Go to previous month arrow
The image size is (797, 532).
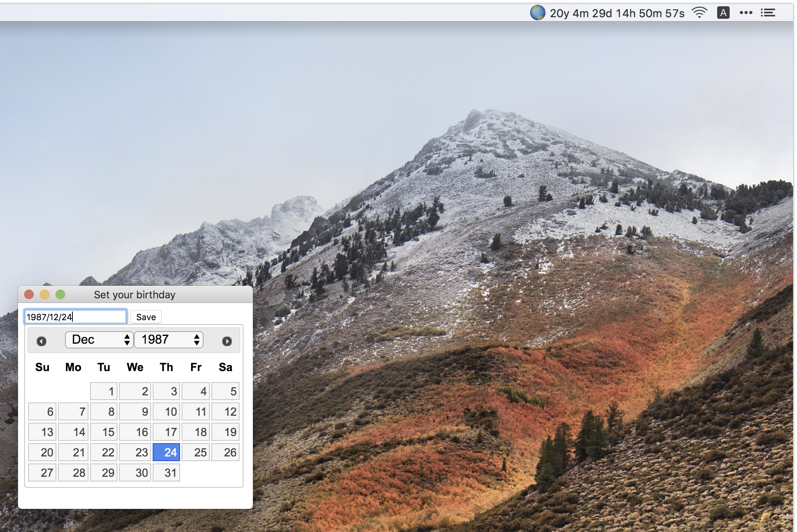[x=41, y=341]
